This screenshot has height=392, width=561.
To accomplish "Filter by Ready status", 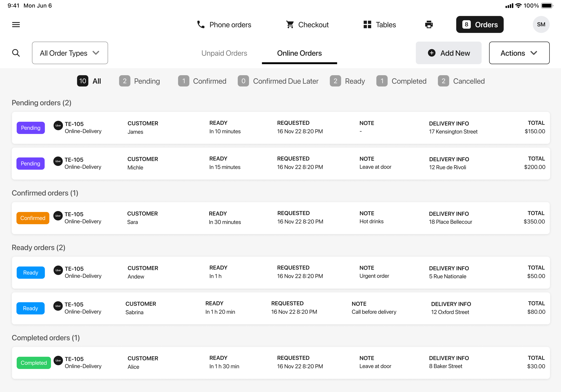I will click(347, 81).
